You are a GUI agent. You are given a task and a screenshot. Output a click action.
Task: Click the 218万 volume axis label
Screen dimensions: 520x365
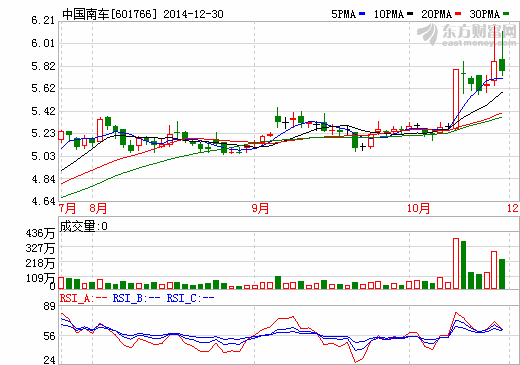[40, 263]
